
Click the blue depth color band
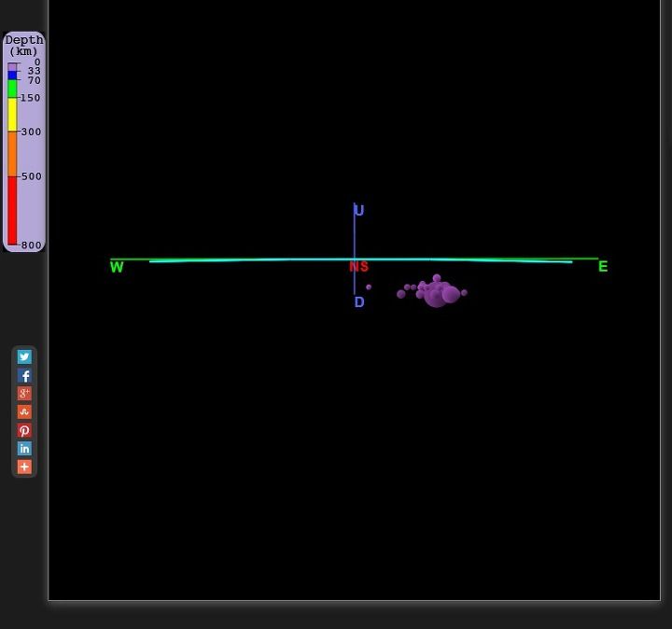(12, 76)
